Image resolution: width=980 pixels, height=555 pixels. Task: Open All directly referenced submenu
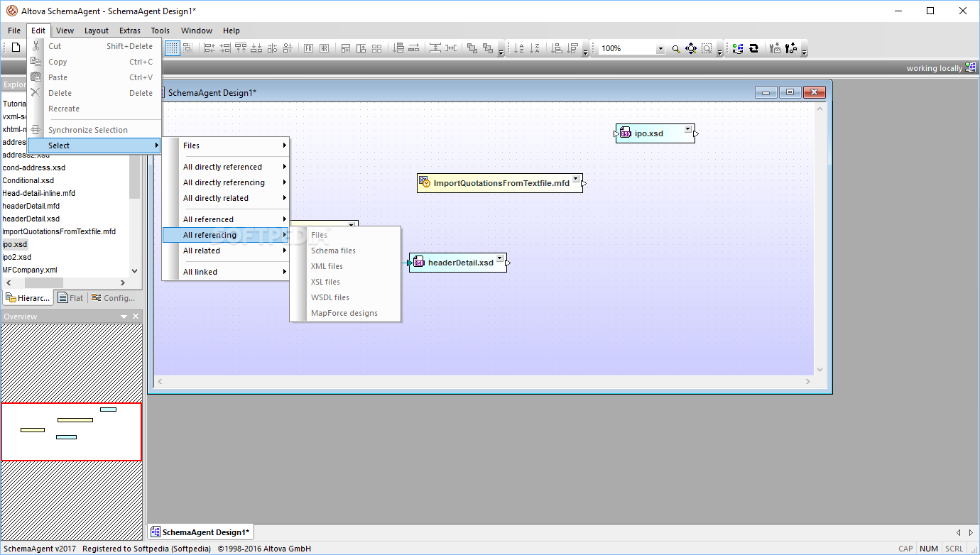pyautogui.click(x=226, y=167)
